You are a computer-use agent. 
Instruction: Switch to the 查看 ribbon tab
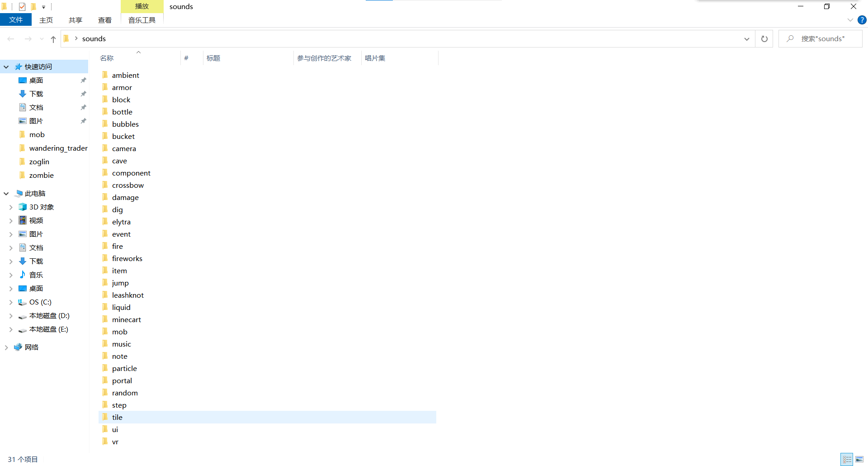tap(105, 20)
